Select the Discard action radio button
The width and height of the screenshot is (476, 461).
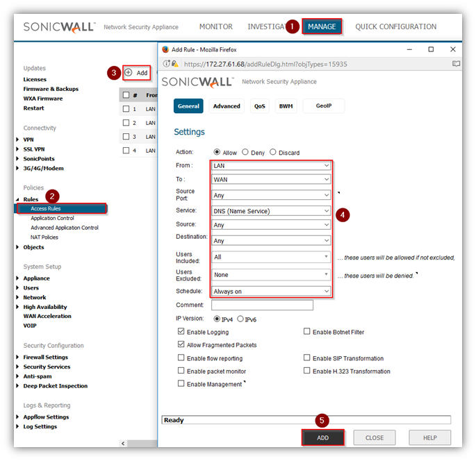273,152
